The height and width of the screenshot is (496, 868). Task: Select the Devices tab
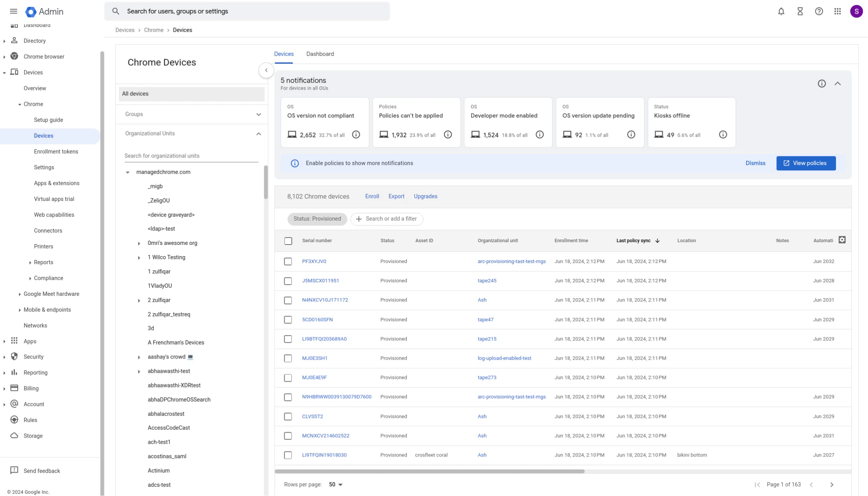click(x=283, y=54)
